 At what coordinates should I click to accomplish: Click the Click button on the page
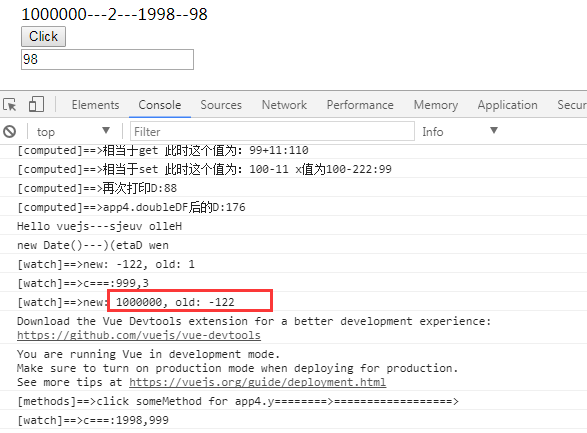coord(43,36)
